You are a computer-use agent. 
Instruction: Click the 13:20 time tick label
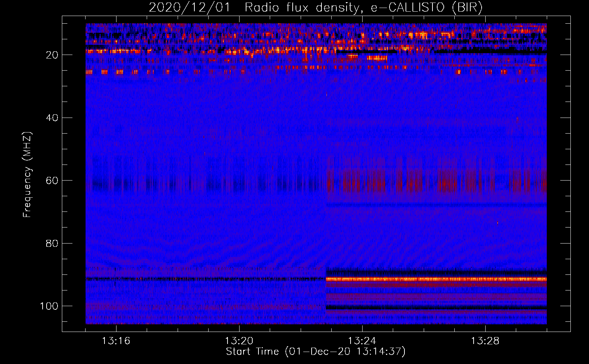[239, 341]
